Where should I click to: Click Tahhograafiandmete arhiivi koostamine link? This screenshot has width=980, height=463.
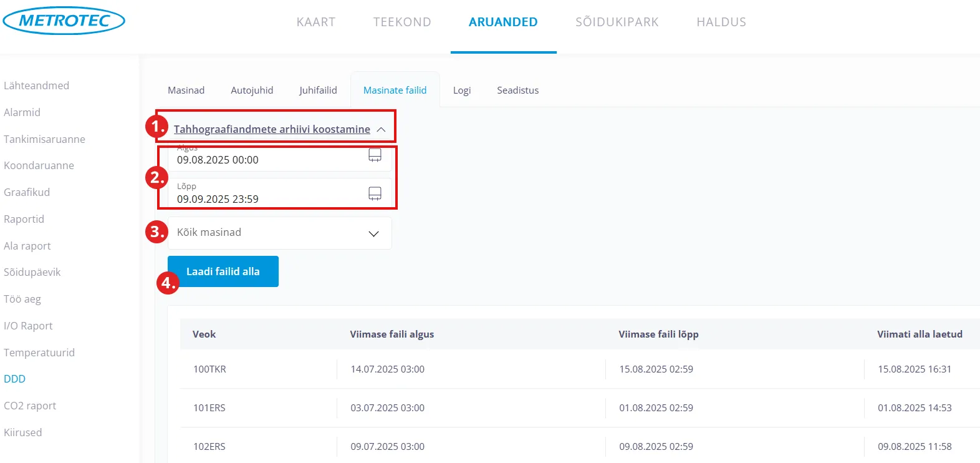click(272, 129)
